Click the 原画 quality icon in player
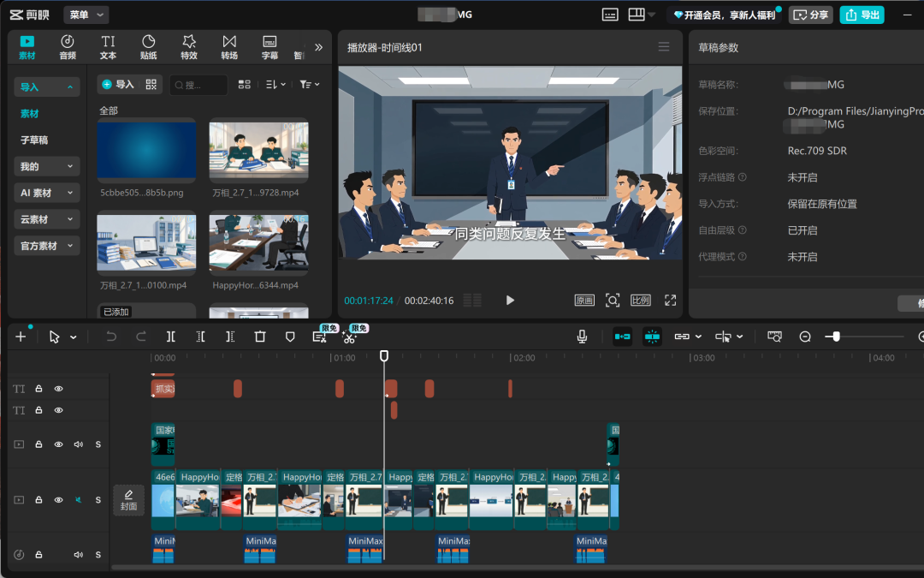 click(584, 301)
